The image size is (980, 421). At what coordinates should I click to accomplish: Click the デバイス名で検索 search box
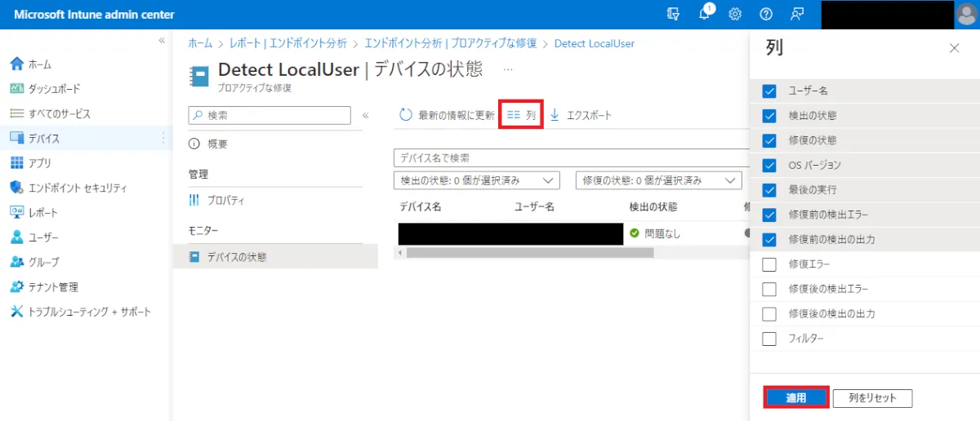point(571,157)
